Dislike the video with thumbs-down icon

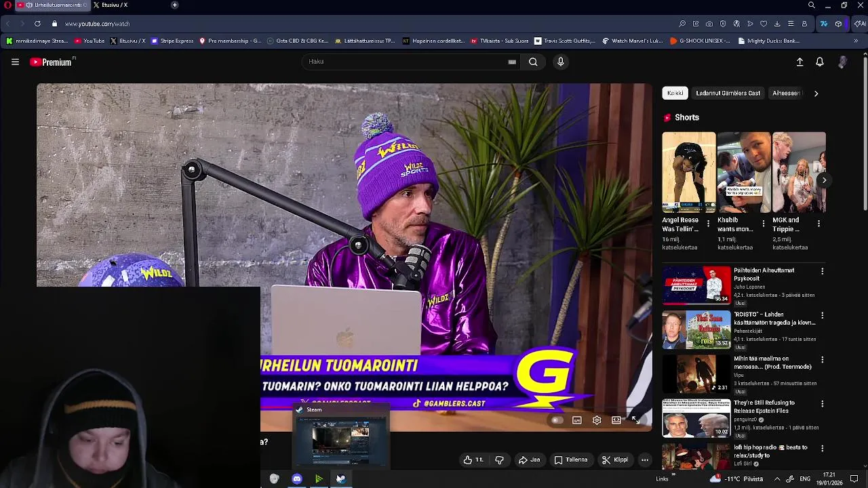tap(500, 460)
